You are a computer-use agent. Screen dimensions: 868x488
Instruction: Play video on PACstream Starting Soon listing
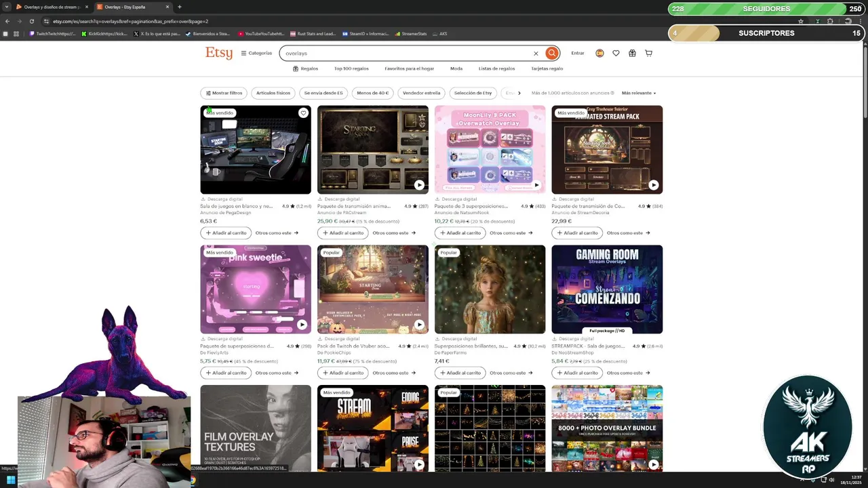tap(419, 185)
